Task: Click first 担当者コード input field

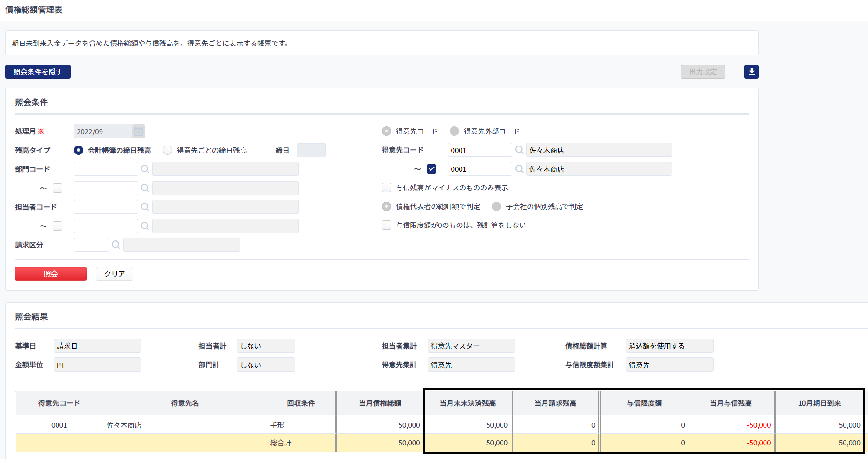Action: [106, 207]
